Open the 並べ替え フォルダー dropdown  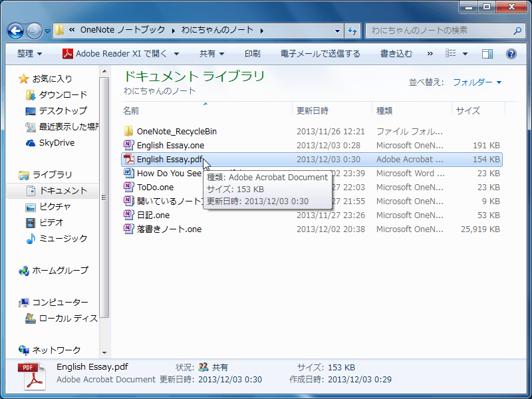(477, 82)
